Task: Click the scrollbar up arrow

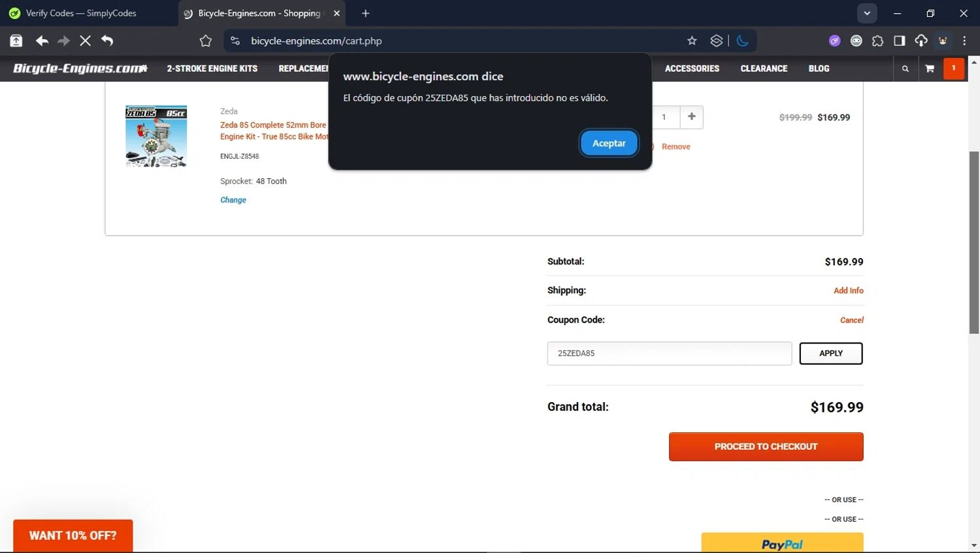Action: pos(974,62)
